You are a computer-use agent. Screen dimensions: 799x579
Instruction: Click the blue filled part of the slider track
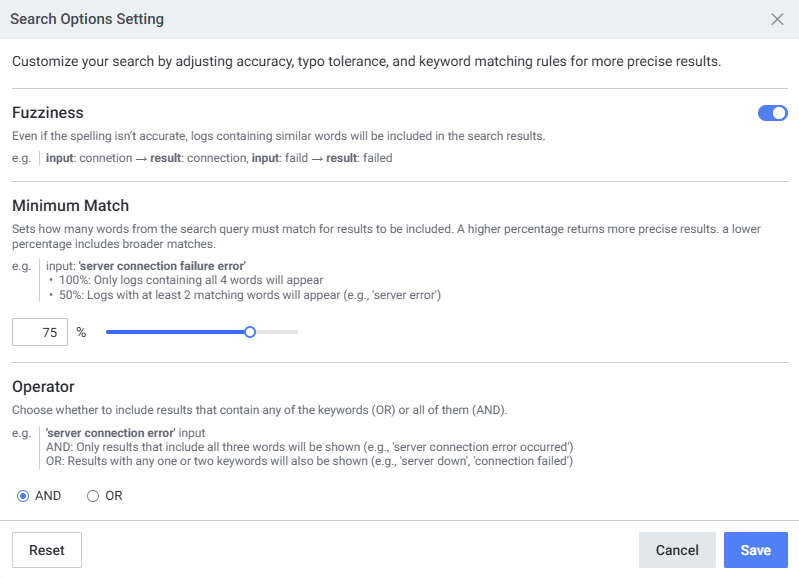(175, 332)
